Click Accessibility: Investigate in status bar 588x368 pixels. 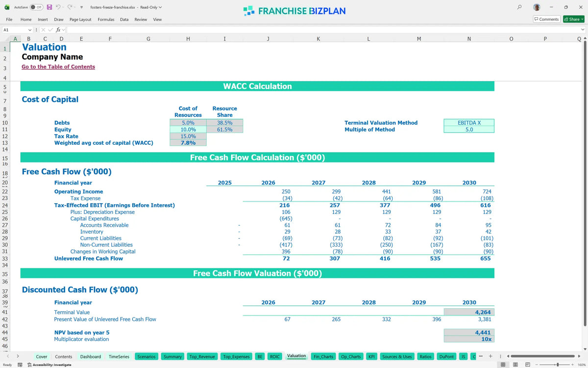[49, 365]
